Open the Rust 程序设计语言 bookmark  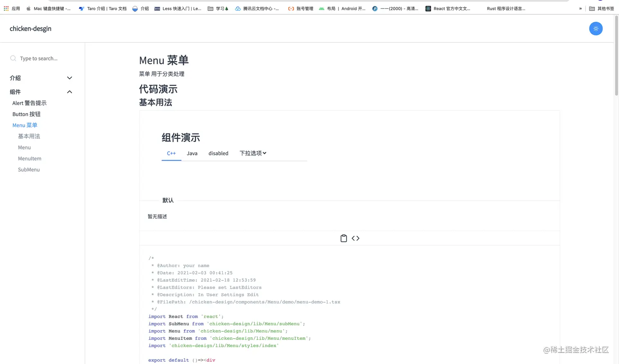506,8
